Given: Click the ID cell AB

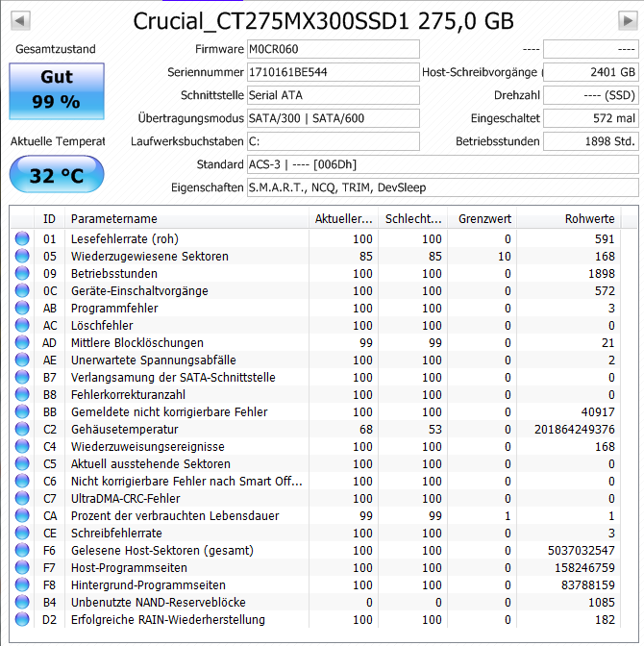Looking at the screenshot, I should pos(49,309).
